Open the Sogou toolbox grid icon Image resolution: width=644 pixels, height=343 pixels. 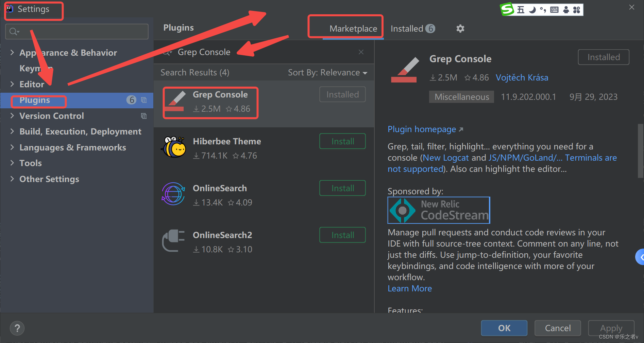577,10
